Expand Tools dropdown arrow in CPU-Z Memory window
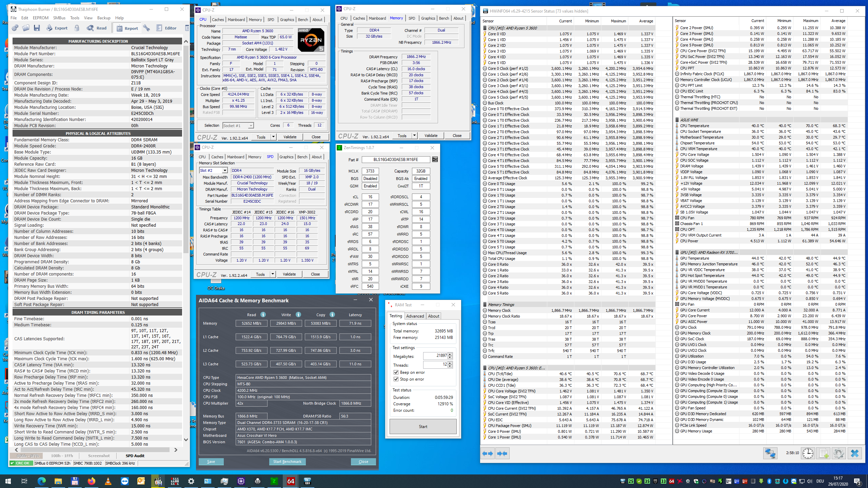This screenshot has width=868, height=488. click(x=414, y=136)
